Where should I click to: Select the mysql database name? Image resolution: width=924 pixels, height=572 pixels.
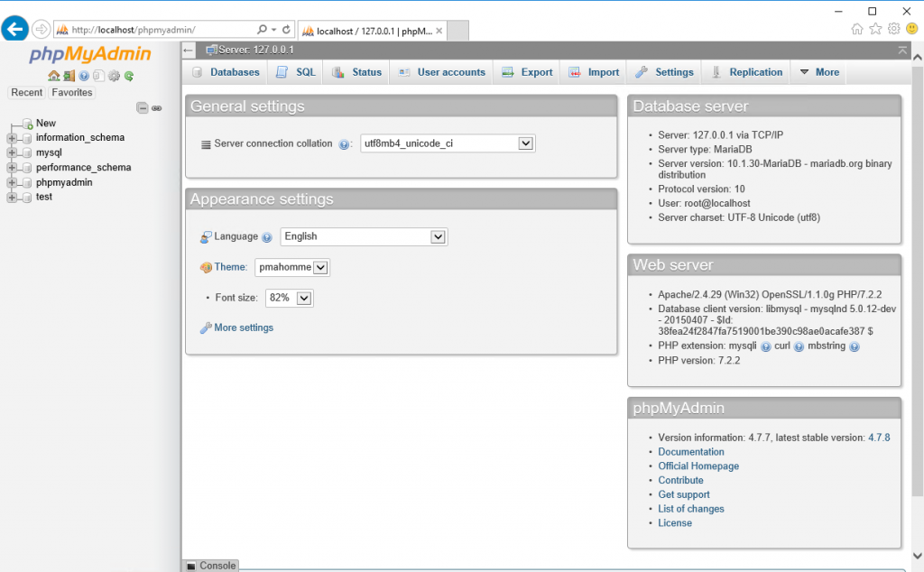49,152
